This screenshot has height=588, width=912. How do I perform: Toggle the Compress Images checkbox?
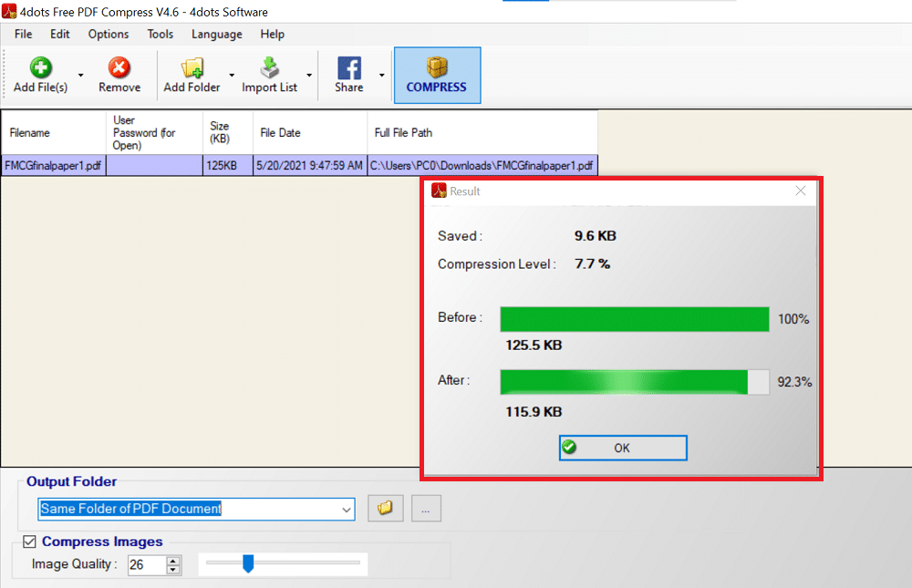29,542
